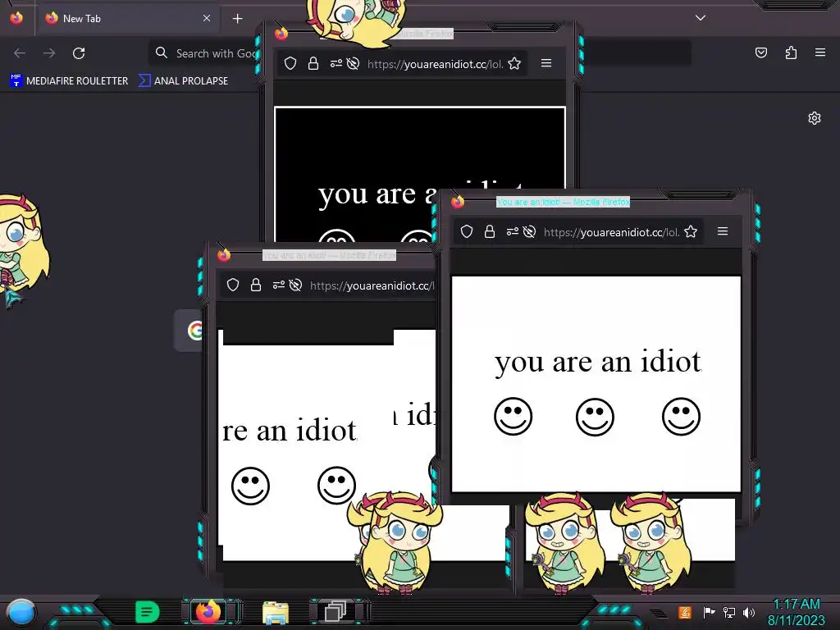This screenshot has height=630, width=840.
Task: Bookmark page with star in top popup
Action: click(x=514, y=64)
